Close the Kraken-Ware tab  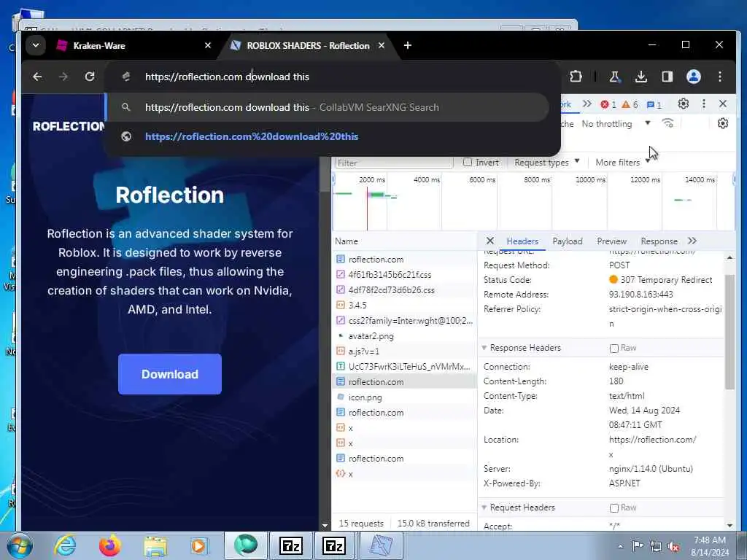click(x=208, y=45)
